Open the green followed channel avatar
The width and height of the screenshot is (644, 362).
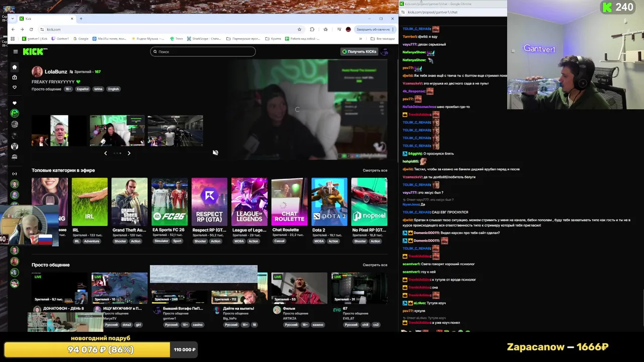15,113
